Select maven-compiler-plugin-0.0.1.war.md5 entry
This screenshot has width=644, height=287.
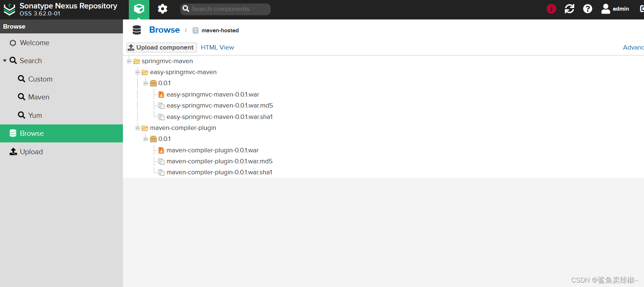click(x=219, y=161)
